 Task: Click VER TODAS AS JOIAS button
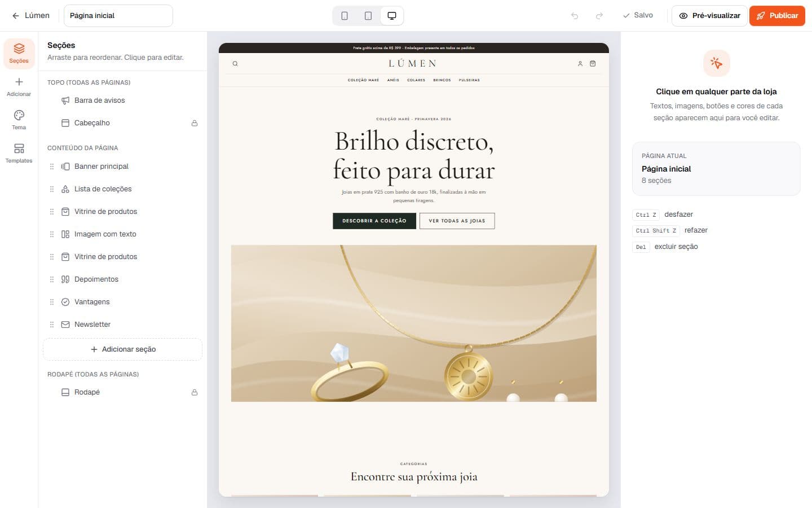(457, 221)
